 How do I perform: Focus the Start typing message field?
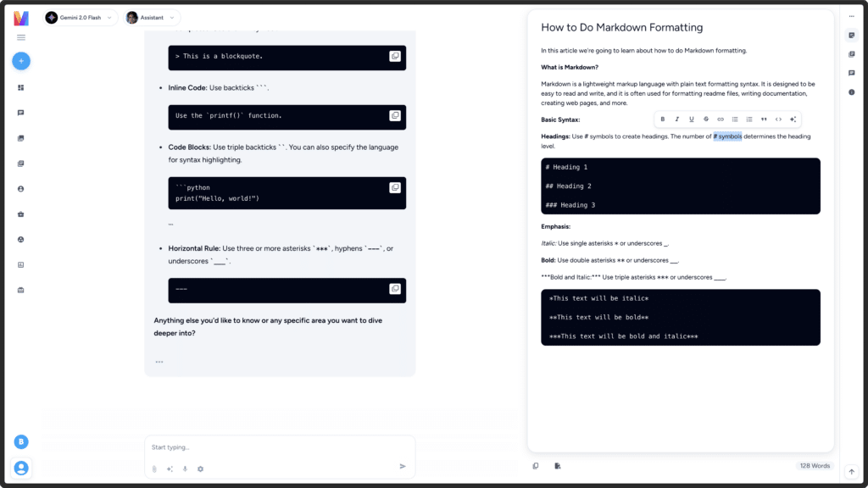pyautogui.click(x=280, y=447)
